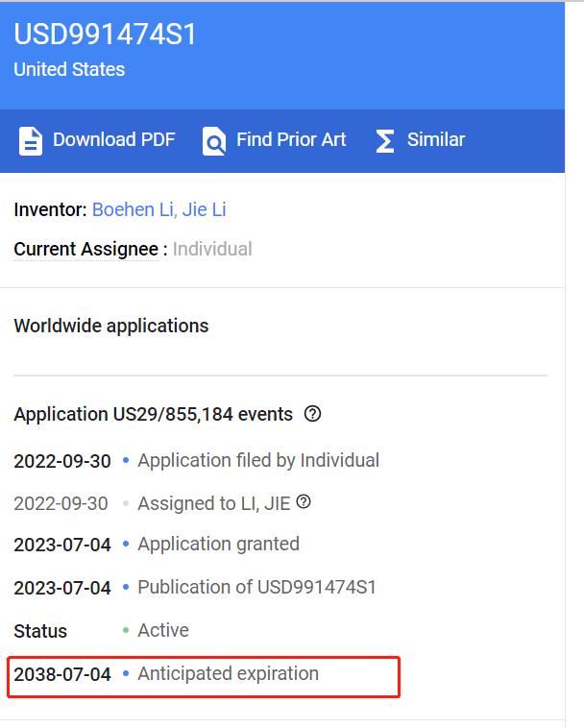Screen dimensions: 584x728
Task: Click the sigma Similar icon
Action: coord(385,140)
